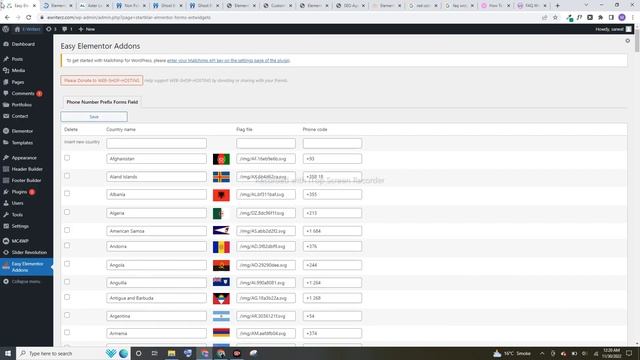Click the new country flag file input
640x360 pixels.
coord(266,143)
